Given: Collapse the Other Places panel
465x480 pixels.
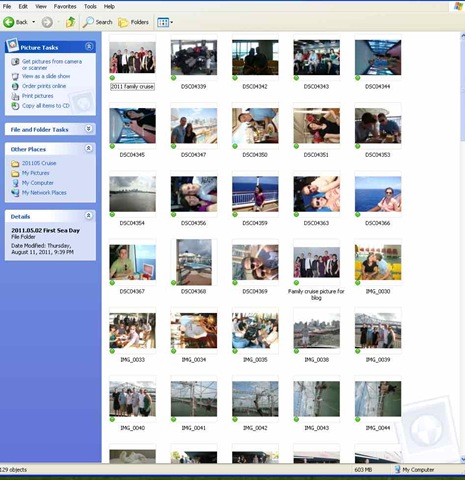Looking at the screenshot, I should tap(89, 148).
